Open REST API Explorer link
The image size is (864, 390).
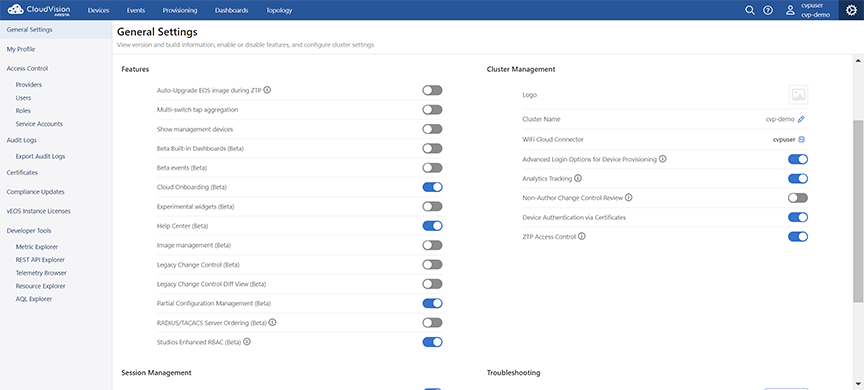40,260
